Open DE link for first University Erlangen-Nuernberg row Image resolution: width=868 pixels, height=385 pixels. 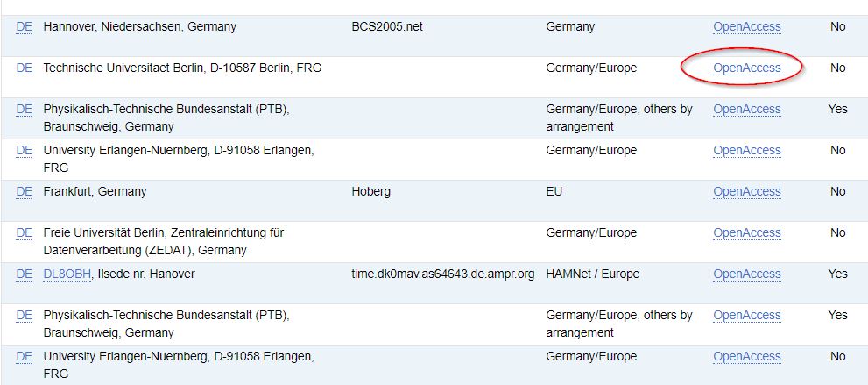click(25, 150)
